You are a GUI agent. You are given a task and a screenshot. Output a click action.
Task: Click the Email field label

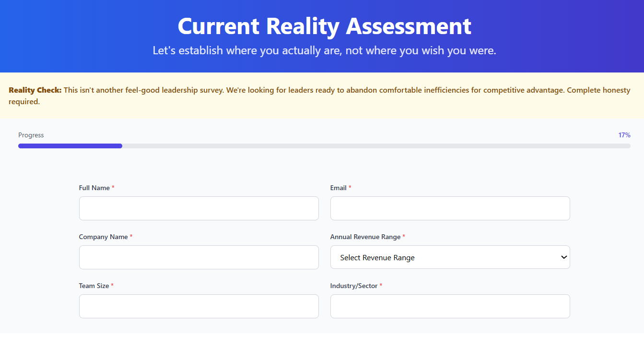click(x=339, y=188)
